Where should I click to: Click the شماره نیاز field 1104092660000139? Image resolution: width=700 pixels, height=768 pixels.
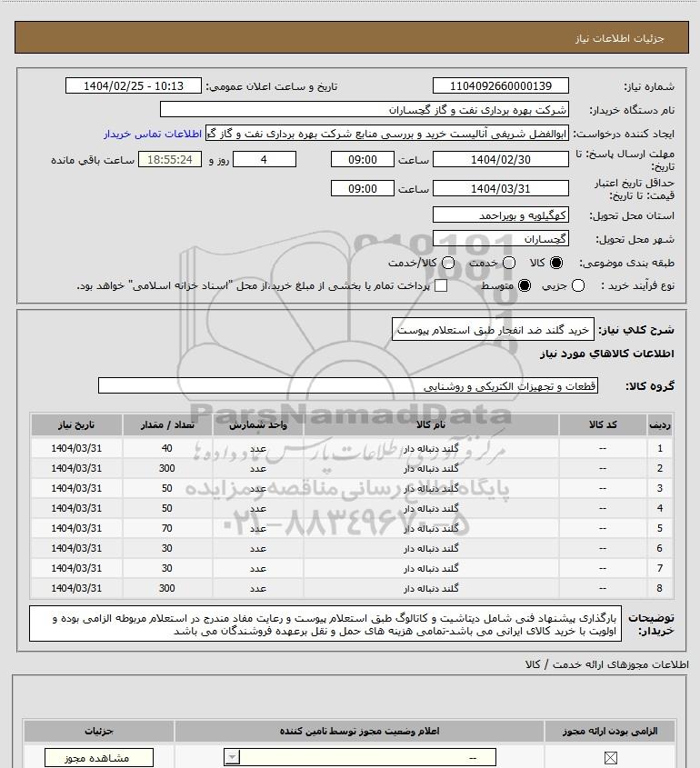click(501, 85)
